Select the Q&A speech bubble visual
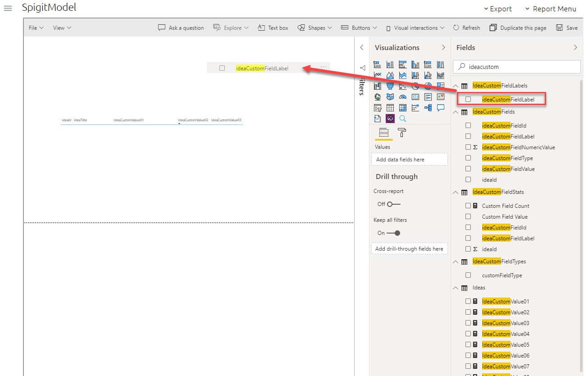Viewport: 588px width, 376px height. 441,108
